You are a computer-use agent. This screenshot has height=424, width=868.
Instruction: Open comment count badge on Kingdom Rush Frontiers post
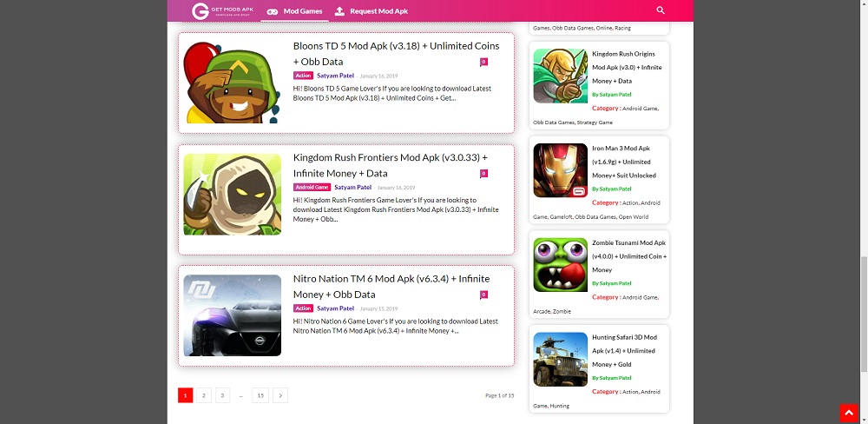click(x=483, y=174)
